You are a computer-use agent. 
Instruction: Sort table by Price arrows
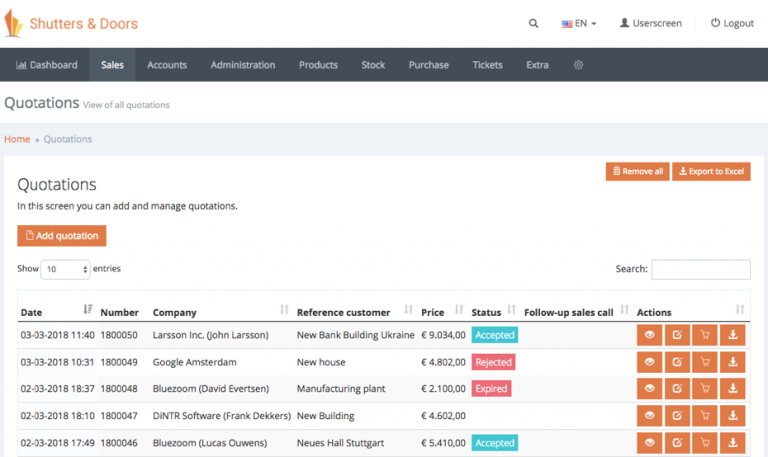[458, 309]
